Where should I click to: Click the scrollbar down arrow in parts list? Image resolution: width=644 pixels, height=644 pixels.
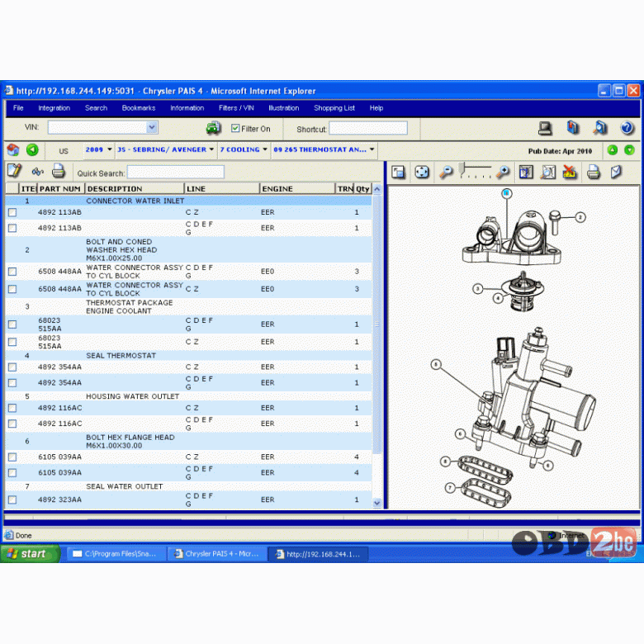tap(377, 503)
